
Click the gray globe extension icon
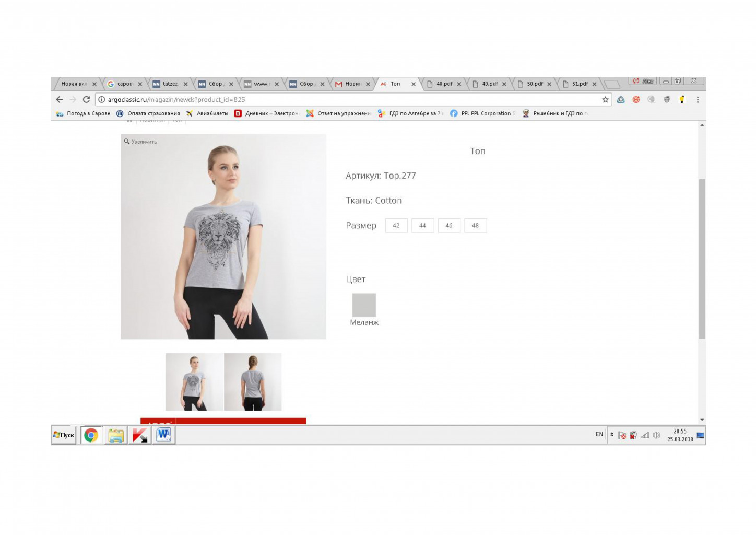(651, 99)
